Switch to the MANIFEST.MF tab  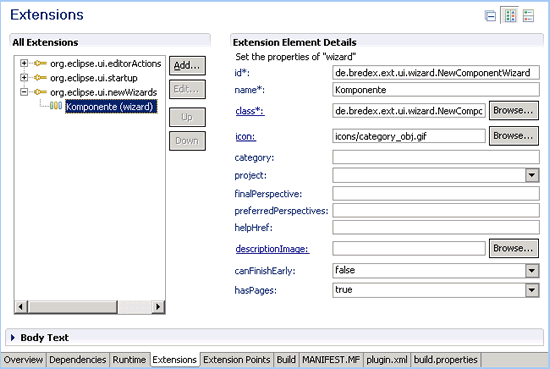pos(331,360)
